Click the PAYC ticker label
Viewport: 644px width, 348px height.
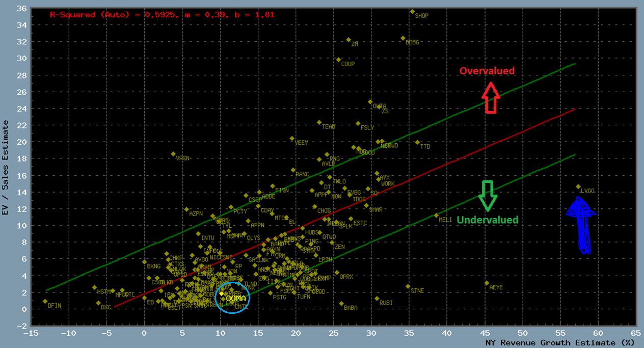click(303, 174)
